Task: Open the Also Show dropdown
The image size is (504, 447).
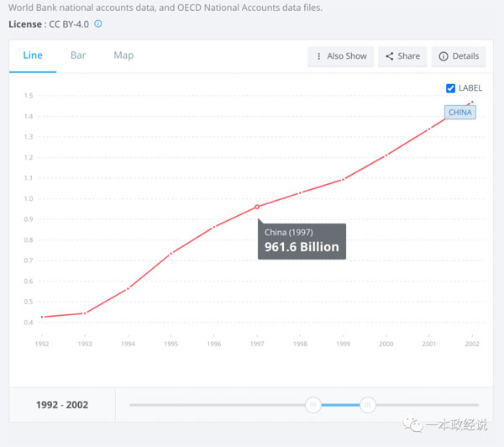Action: click(340, 56)
